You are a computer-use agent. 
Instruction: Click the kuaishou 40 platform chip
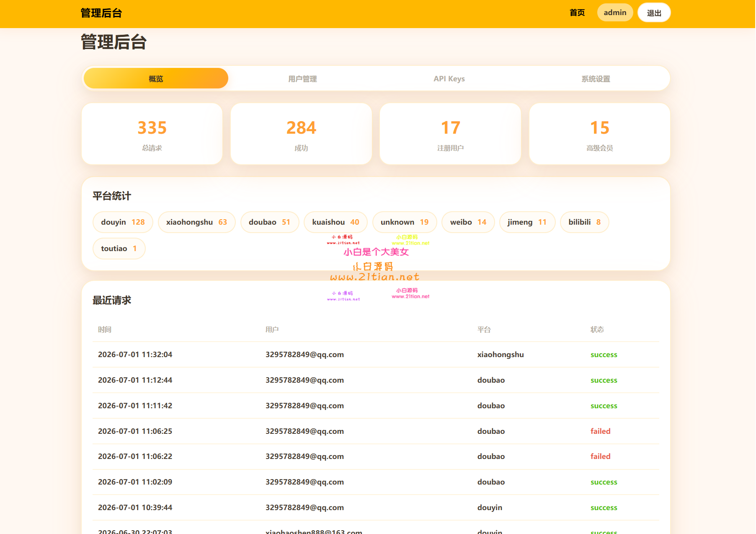click(335, 222)
